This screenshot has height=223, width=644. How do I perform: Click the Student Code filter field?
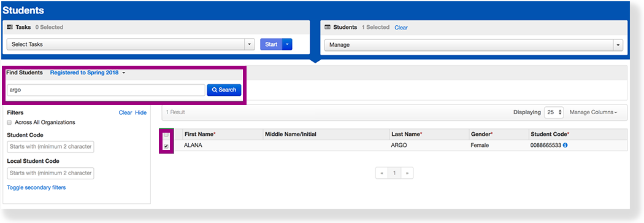(50, 147)
